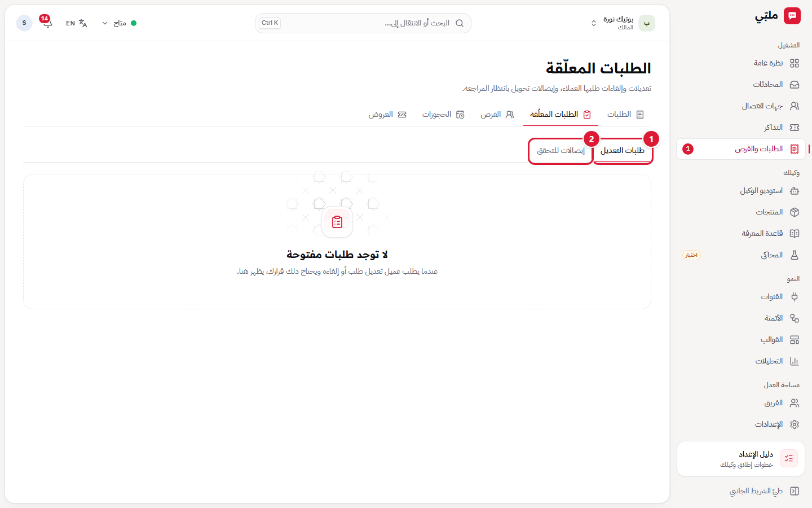Switch to الفرص tab
Image resolution: width=812 pixels, height=508 pixels.
tap(497, 115)
